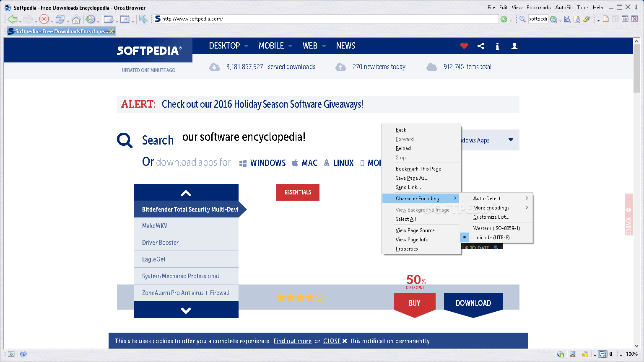644x362 pixels.
Task: Select Save Page As in context menu
Action: coord(421,178)
